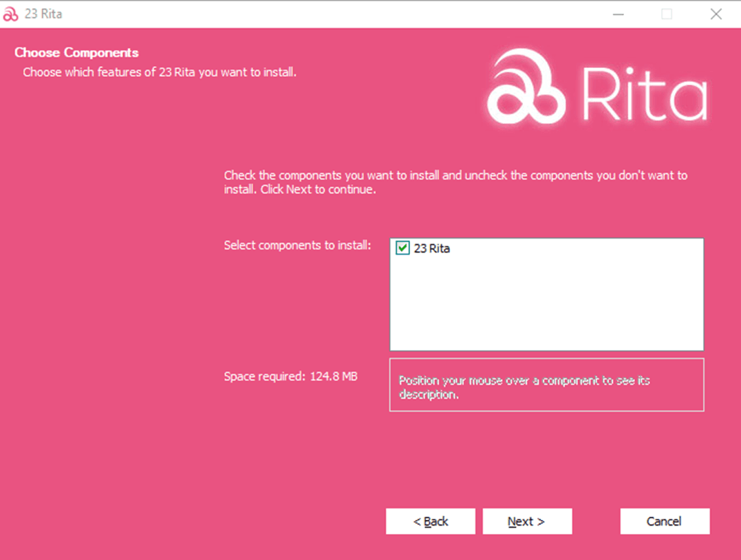Viewport: 741px width, 560px height.
Task: Click the Next > button
Action: pyautogui.click(x=527, y=521)
